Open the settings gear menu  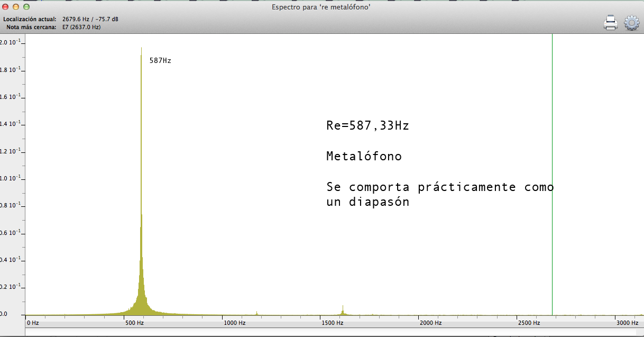[631, 23]
